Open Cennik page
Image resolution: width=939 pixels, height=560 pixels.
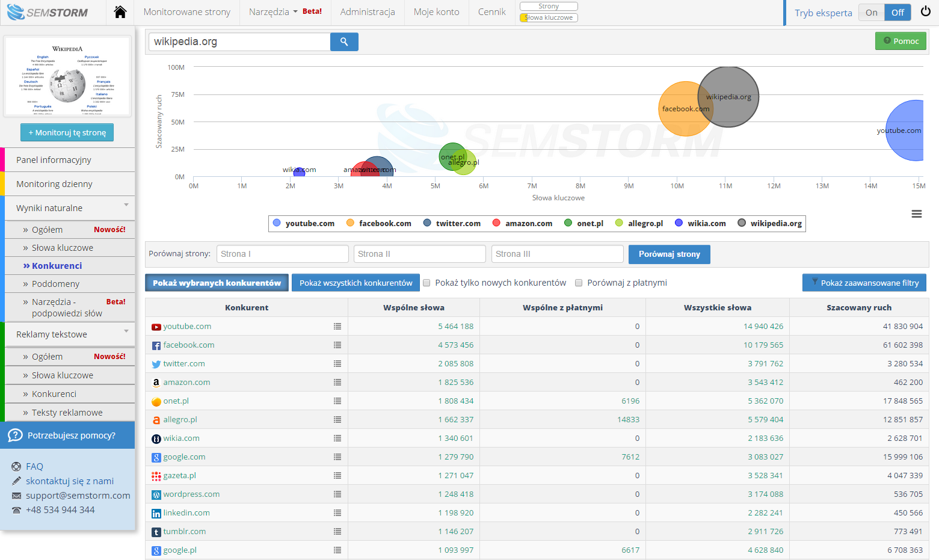[x=492, y=12]
